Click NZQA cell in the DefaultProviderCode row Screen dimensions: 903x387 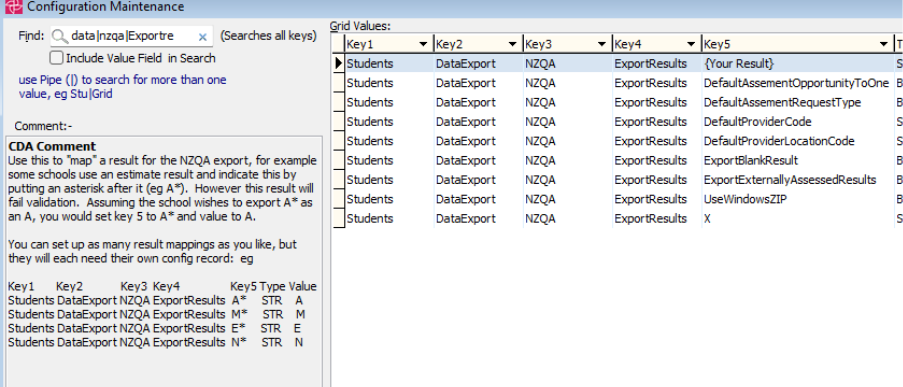[x=567, y=122]
